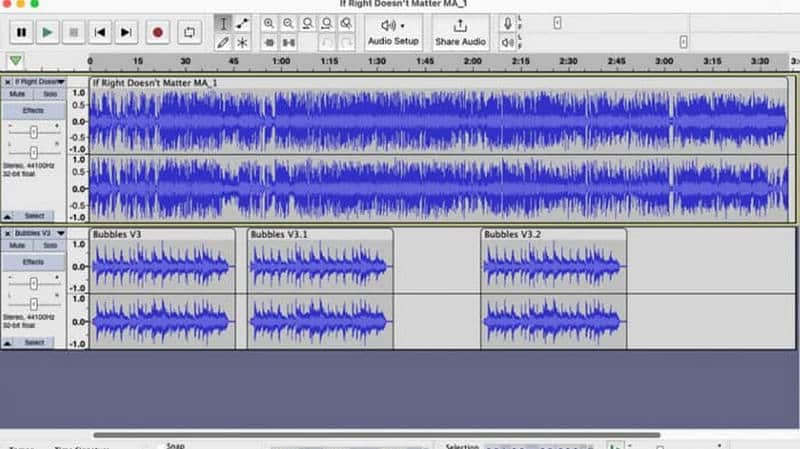Collapse the If Right Doesn't Matter track

pyautogui.click(x=7, y=216)
